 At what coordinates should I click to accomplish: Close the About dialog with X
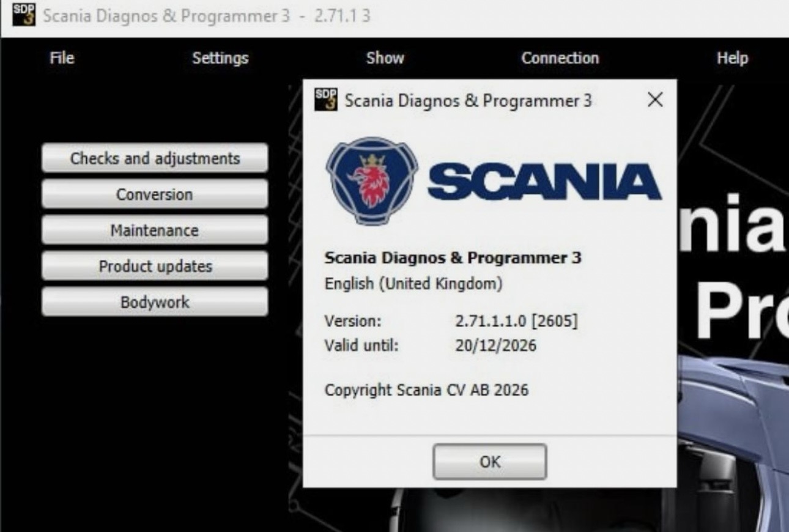tap(654, 100)
